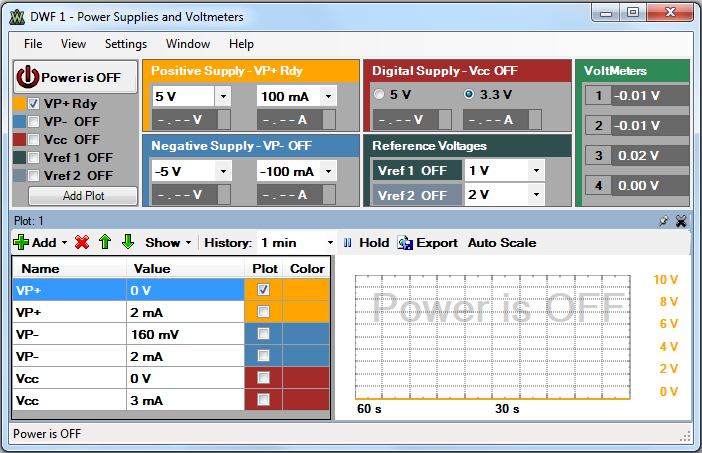This screenshot has width=702, height=453.
Task: Check Plot checkbox for Vcc 0 V row
Action: pyautogui.click(x=264, y=377)
